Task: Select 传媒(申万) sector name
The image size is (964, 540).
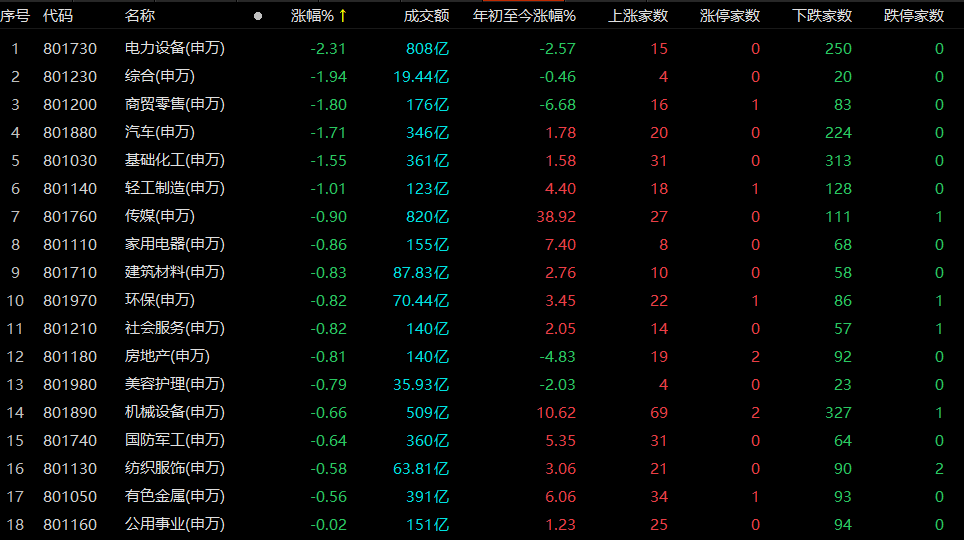Action: pyautogui.click(x=160, y=216)
